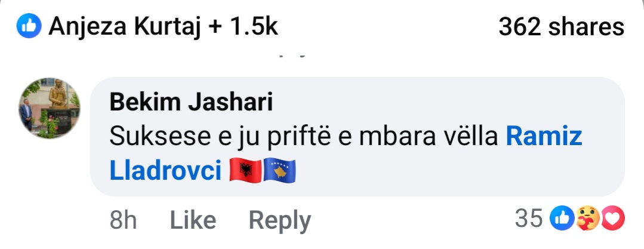Click the Bekim Jashari commenter name
Viewport: 644px width, 249px height.
[x=191, y=102]
